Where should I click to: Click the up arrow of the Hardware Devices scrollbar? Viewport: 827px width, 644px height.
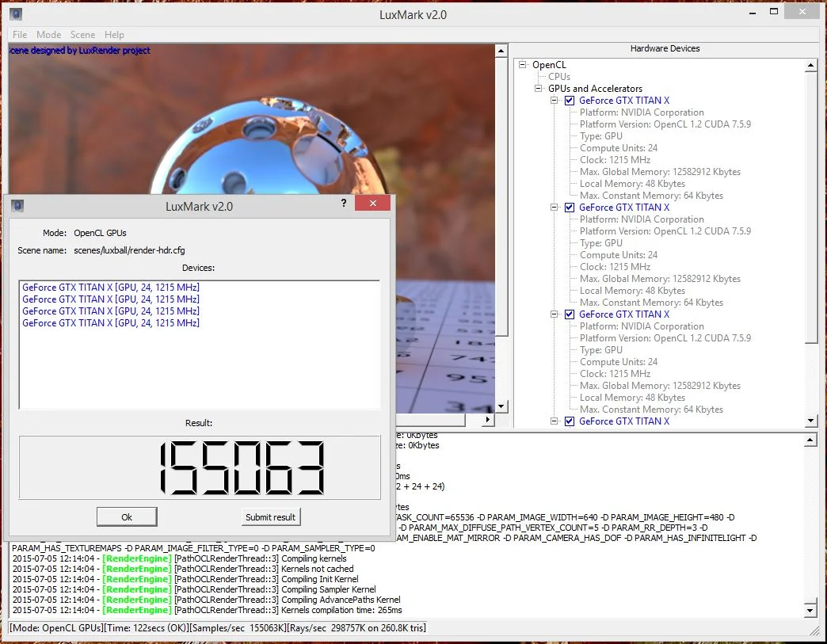coord(810,66)
